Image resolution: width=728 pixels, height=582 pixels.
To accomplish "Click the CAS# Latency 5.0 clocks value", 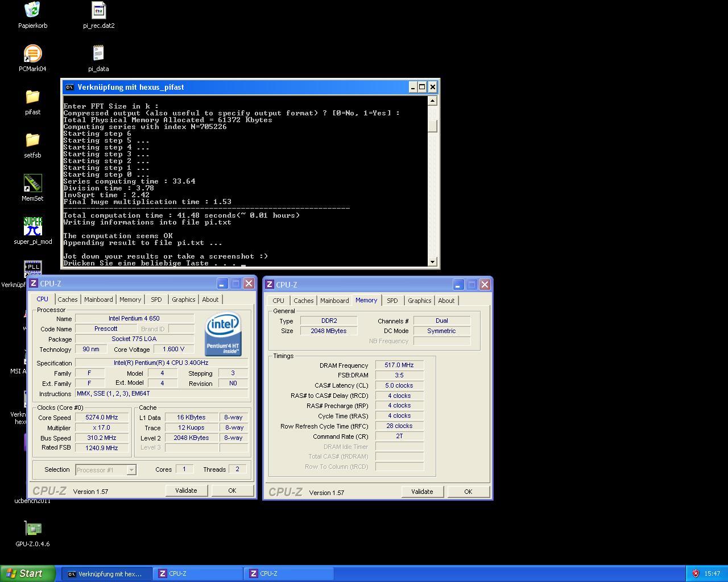I will pyautogui.click(x=399, y=385).
